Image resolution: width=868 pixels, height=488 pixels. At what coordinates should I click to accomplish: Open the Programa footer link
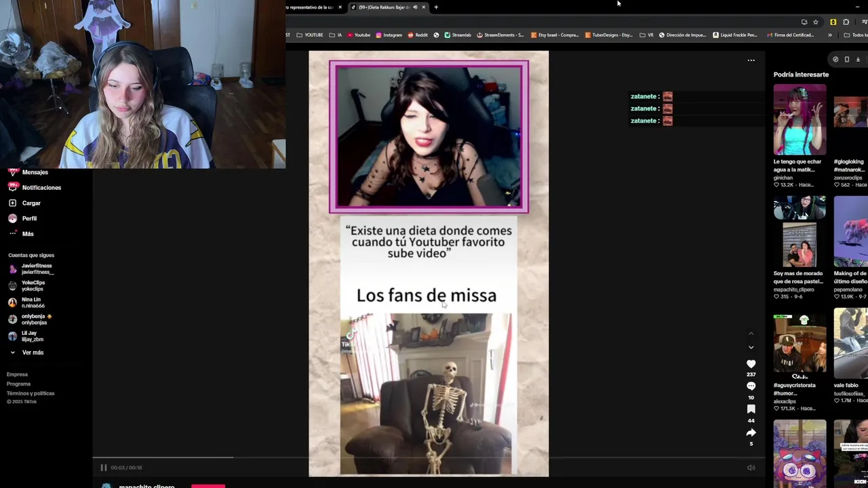(19, 384)
